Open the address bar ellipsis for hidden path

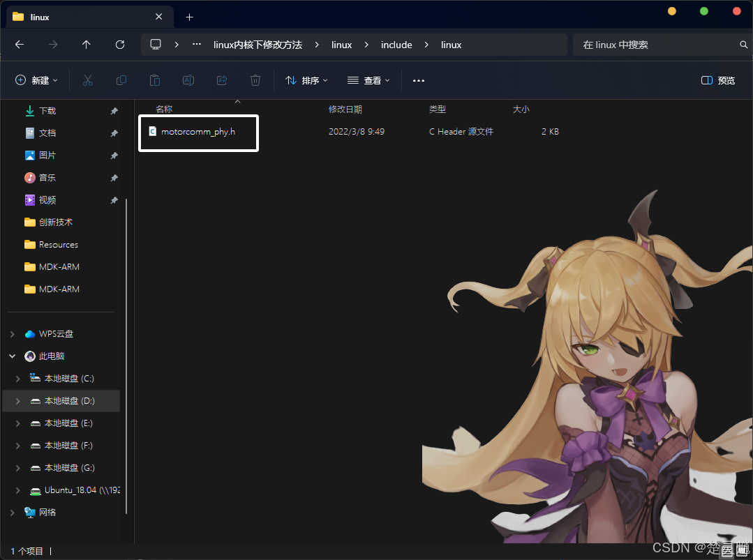pos(197,45)
